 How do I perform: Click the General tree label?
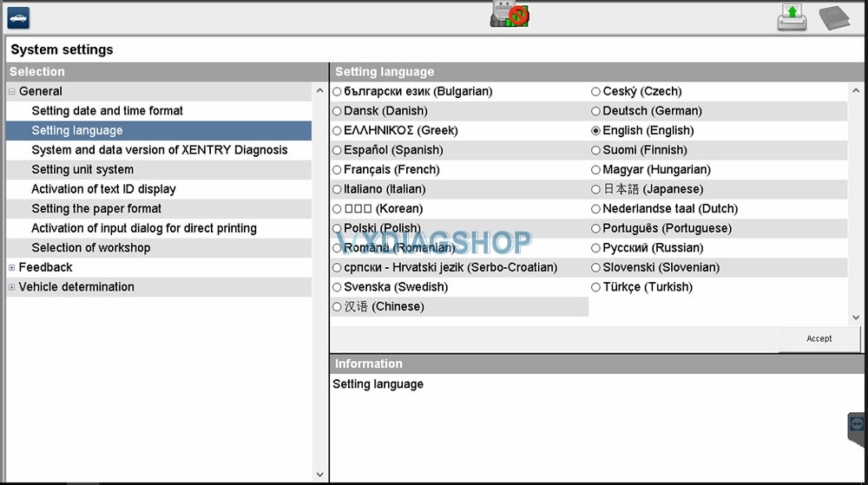click(x=41, y=91)
